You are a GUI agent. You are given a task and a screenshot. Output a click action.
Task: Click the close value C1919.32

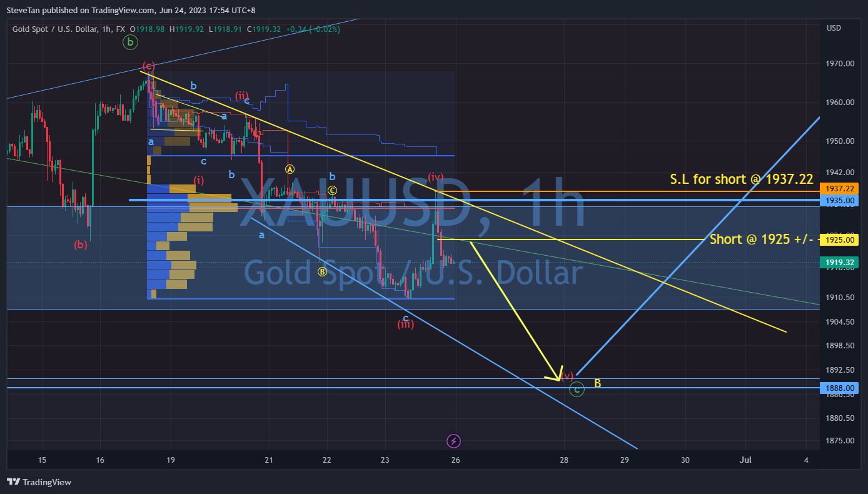(265, 29)
